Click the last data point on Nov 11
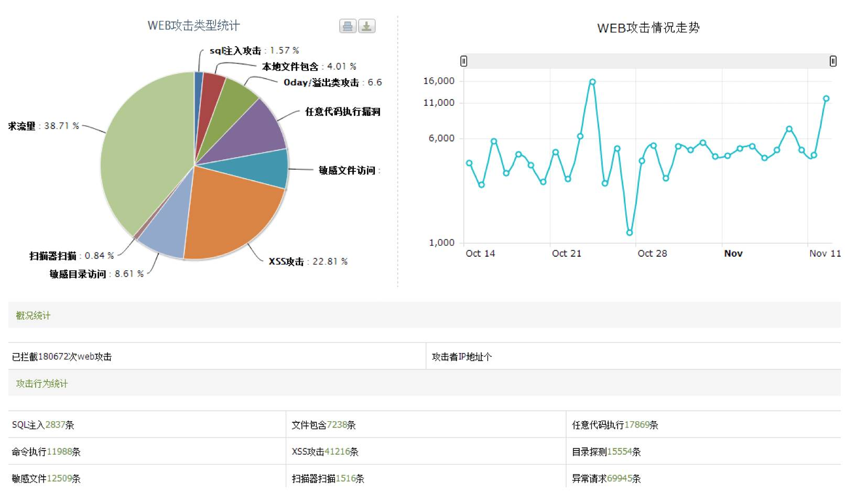 [x=826, y=98]
